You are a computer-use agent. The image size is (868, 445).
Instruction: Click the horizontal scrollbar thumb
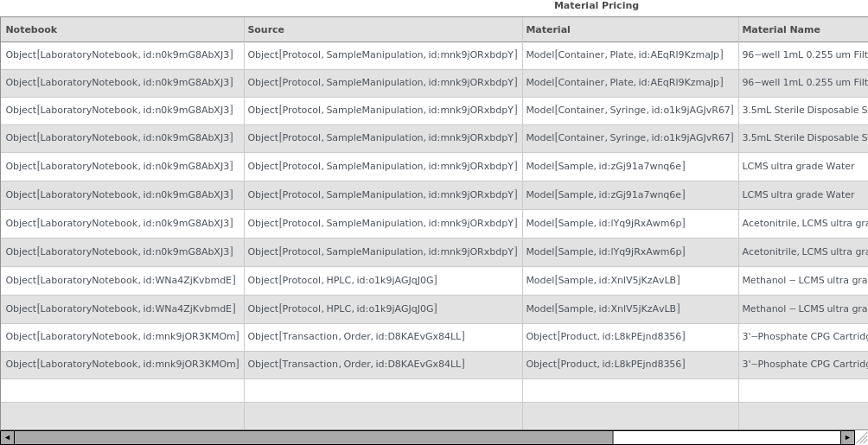pyautogui.click(x=313, y=437)
